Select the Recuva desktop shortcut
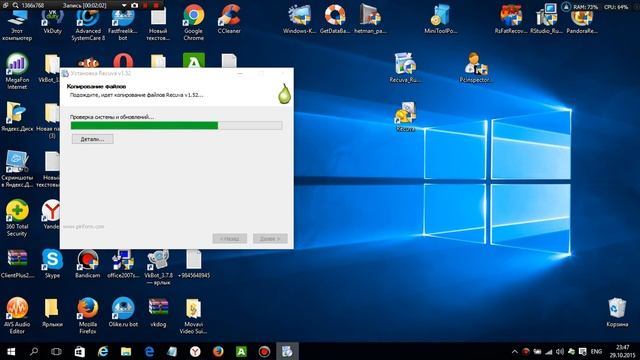The width and height of the screenshot is (640, 360). pos(405,117)
